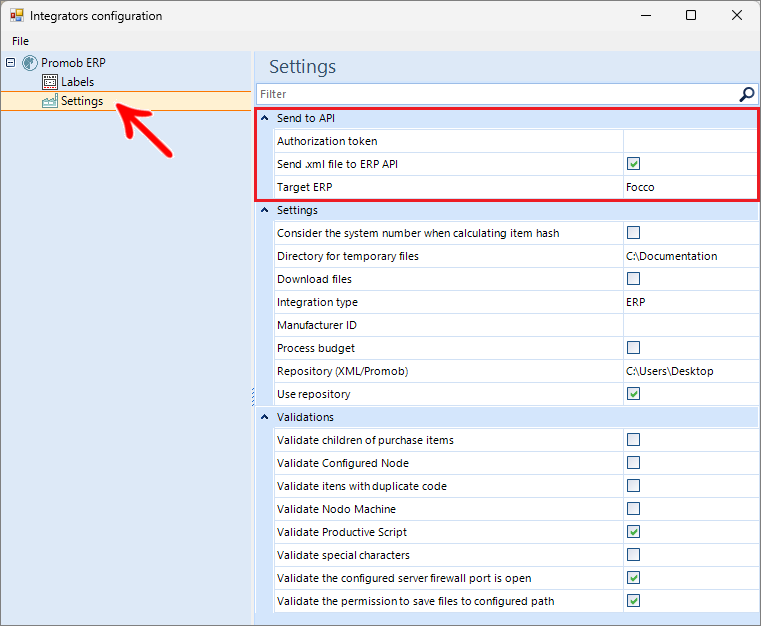The image size is (761, 626).
Task: Click the Manufacturer ID label
Action: coord(317,325)
